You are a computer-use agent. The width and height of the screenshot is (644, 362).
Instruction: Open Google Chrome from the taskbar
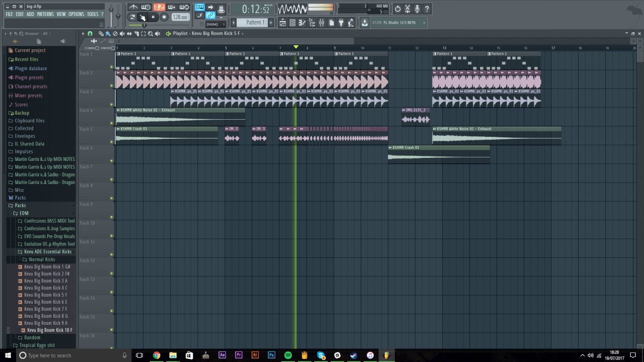click(156, 355)
